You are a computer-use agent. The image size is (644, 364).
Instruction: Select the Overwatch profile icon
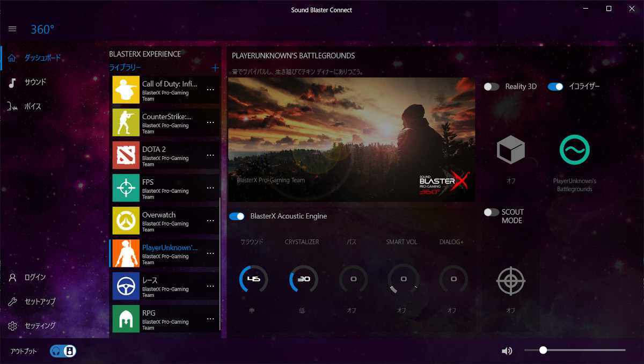pos(126,221)
